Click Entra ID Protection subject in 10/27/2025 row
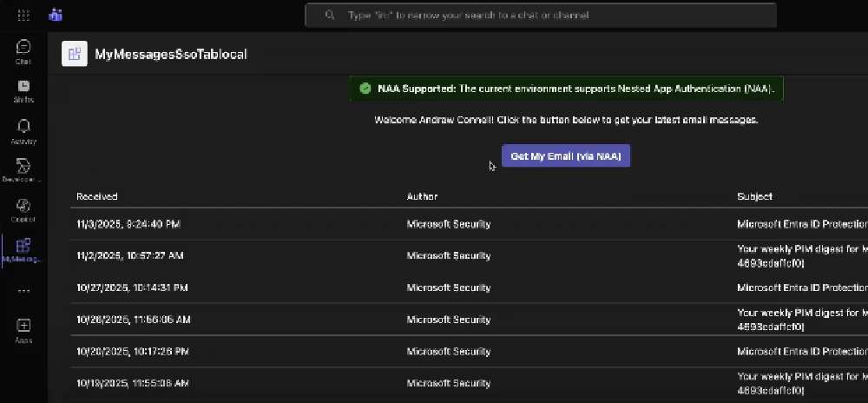 (x=802, y=287)
